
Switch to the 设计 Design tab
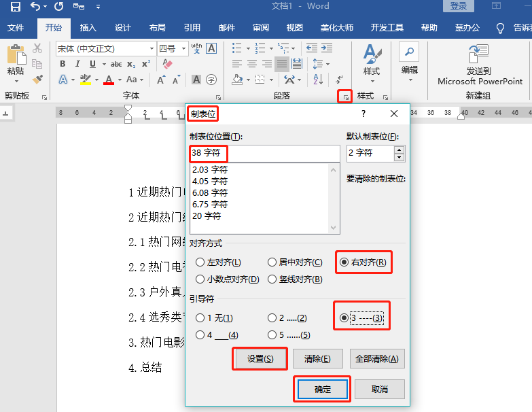point(122,28)
